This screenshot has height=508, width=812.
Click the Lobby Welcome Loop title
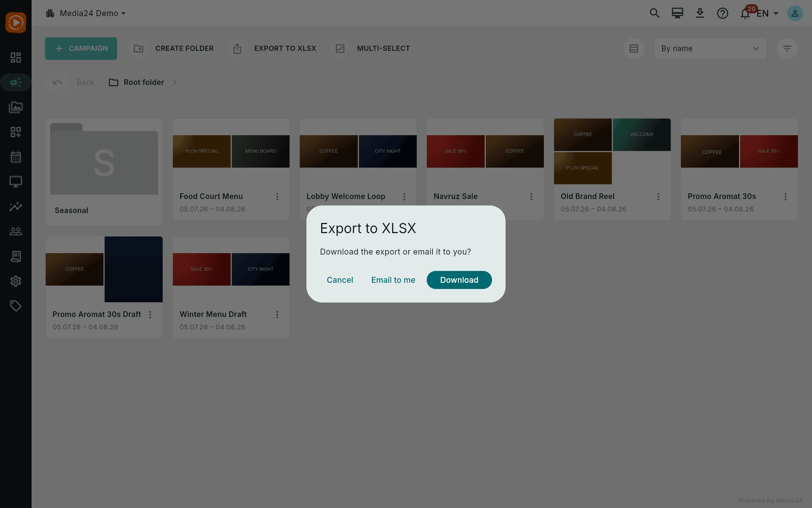coord(346,196)
